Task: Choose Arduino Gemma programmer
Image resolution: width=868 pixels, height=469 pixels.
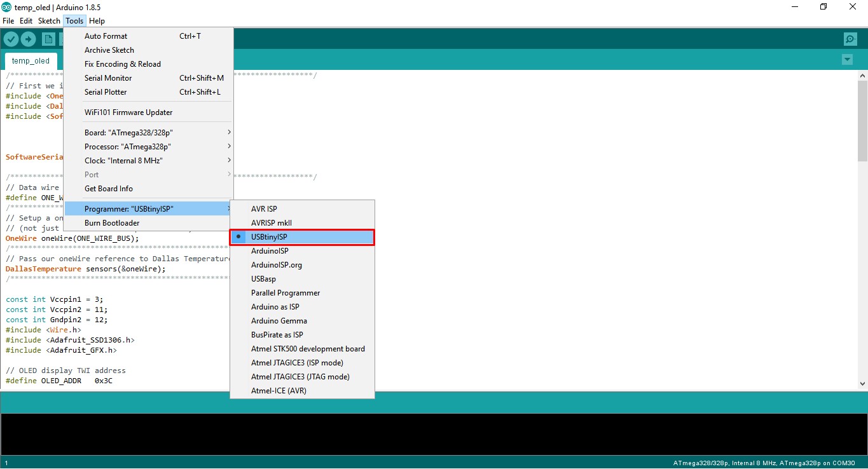Action: [x=302, y=321]
